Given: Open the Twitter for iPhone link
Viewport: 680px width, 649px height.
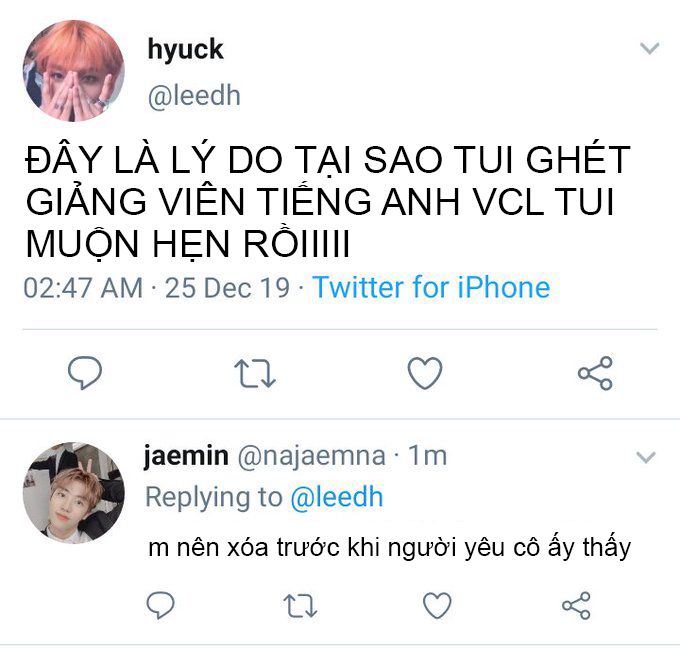Looking at the screenshot, I should [x=431, y=287].
